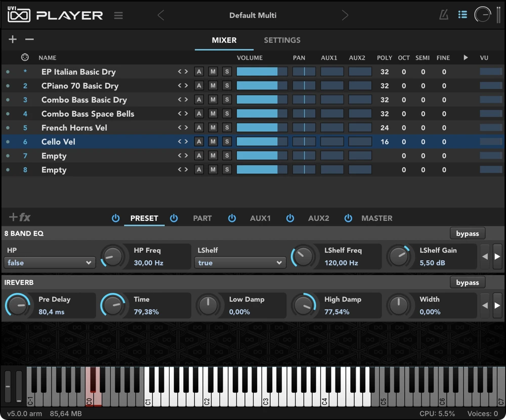Open automation A for Cello Vel
The height and width of the screenshot is (420, 506).
point(199,142)
